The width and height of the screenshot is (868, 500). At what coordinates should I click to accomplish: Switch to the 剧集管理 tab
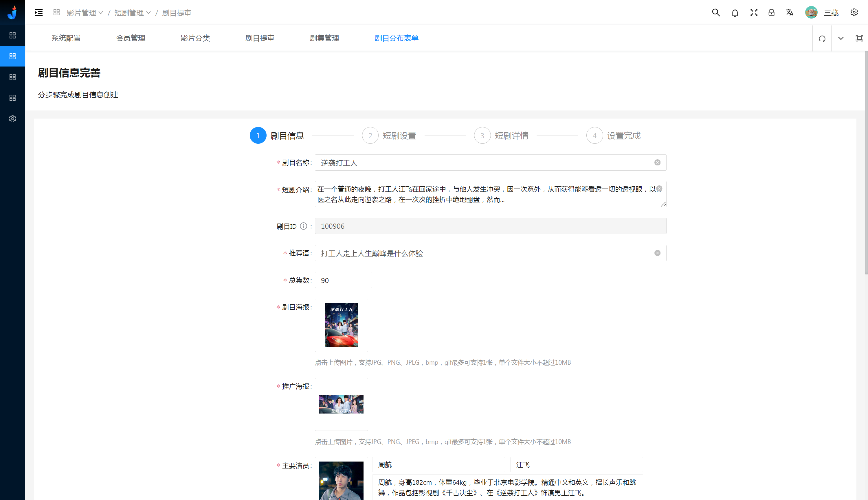[324, 38]
